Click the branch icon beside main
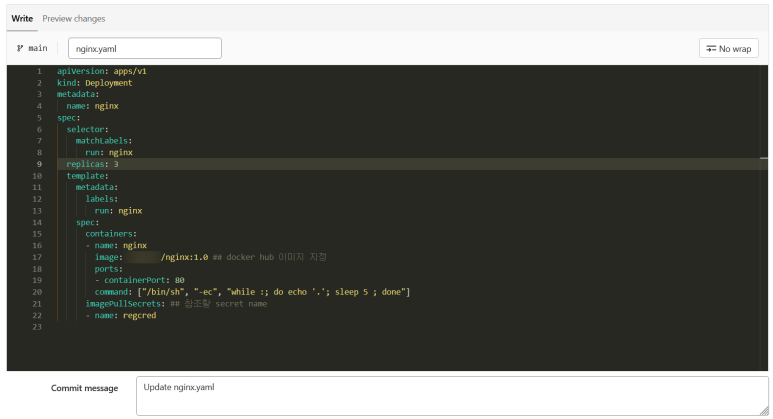The height and width of the screenshot is (419, 773). click(20, 48)
